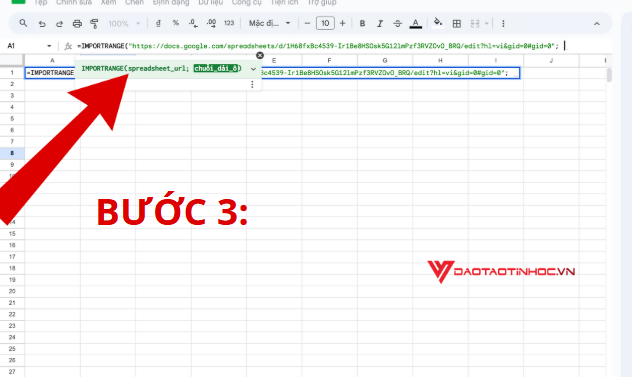Open the Chèn menu
632x377 pixels.
(134, 2)
